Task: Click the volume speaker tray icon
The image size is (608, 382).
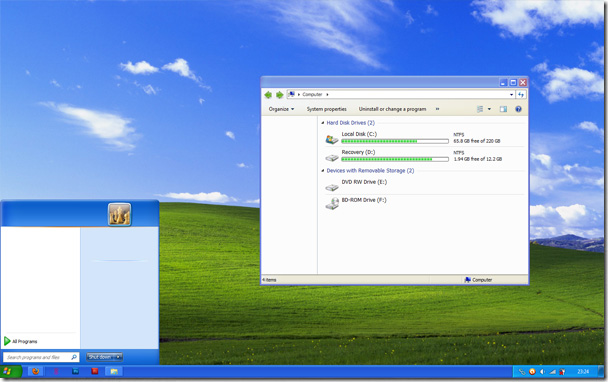Action: 542,372
